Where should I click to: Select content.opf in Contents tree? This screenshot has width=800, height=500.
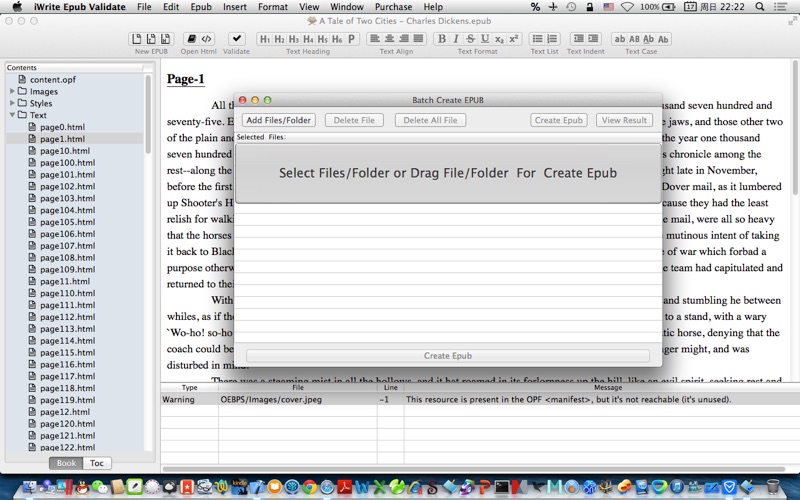[53, 80]
